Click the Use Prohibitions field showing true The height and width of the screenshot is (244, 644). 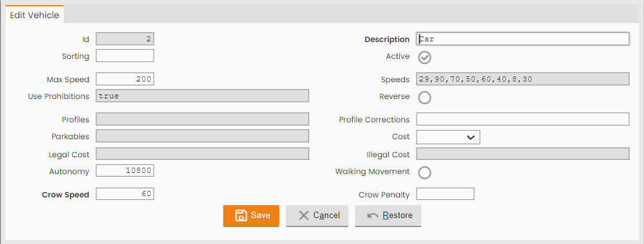[x=202, y=96]
